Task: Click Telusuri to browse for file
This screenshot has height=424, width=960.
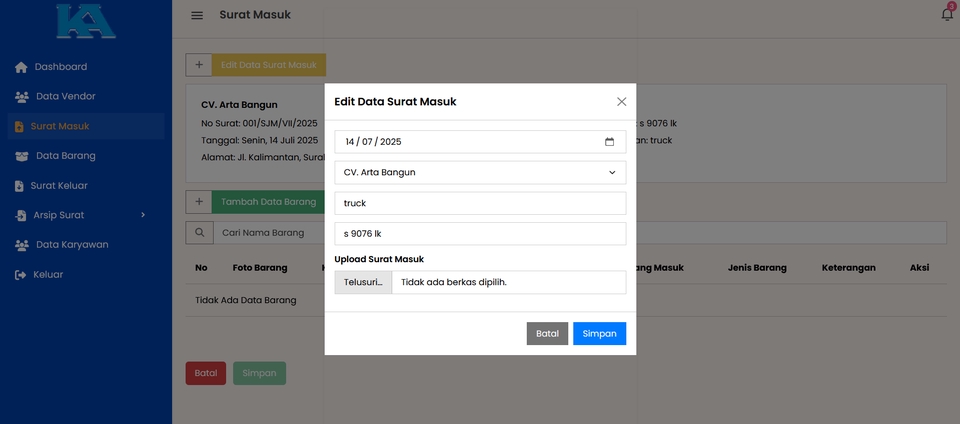Action: coord(363,283)
